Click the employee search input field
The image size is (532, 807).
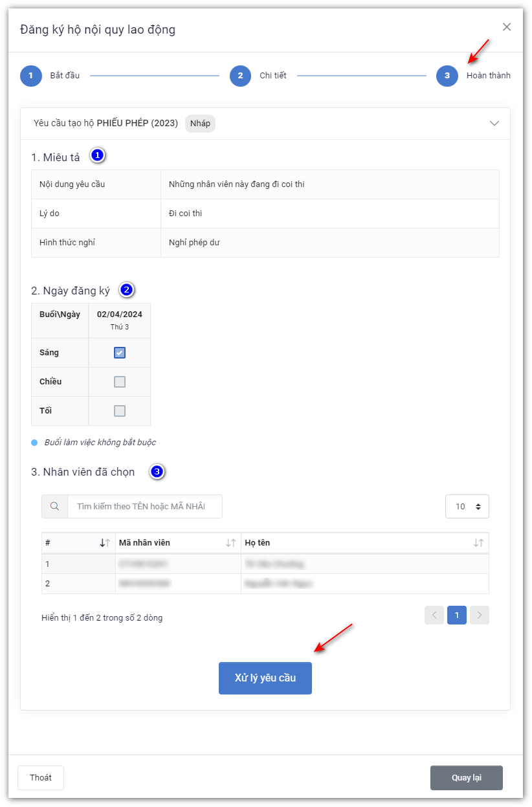(x=144, y=507)
